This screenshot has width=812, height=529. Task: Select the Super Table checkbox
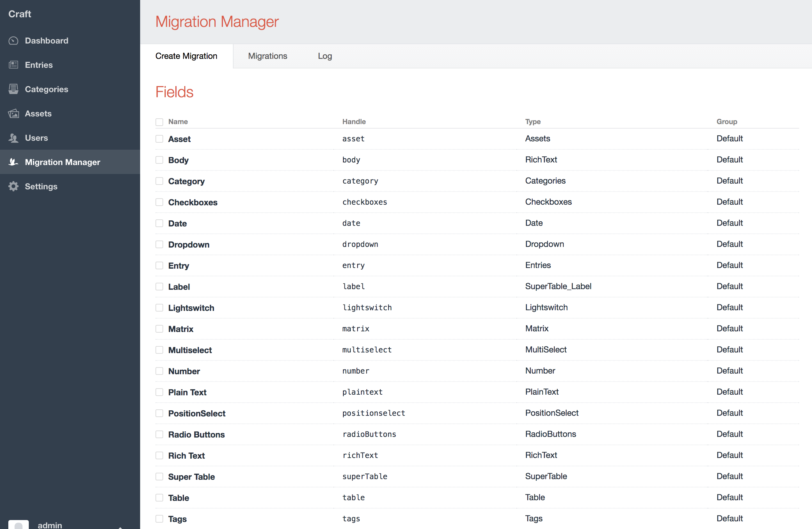pyautogui.click(x=159, y=477)
